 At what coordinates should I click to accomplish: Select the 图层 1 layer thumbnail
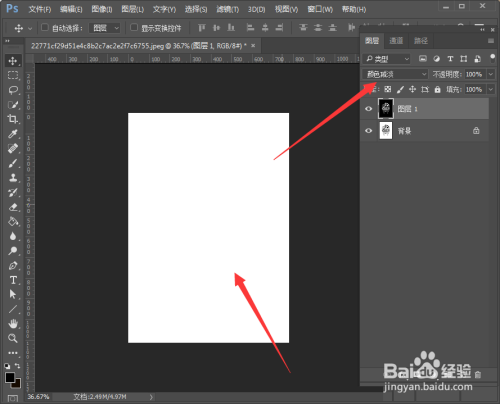pyautogui.click(x=386, y=108)
